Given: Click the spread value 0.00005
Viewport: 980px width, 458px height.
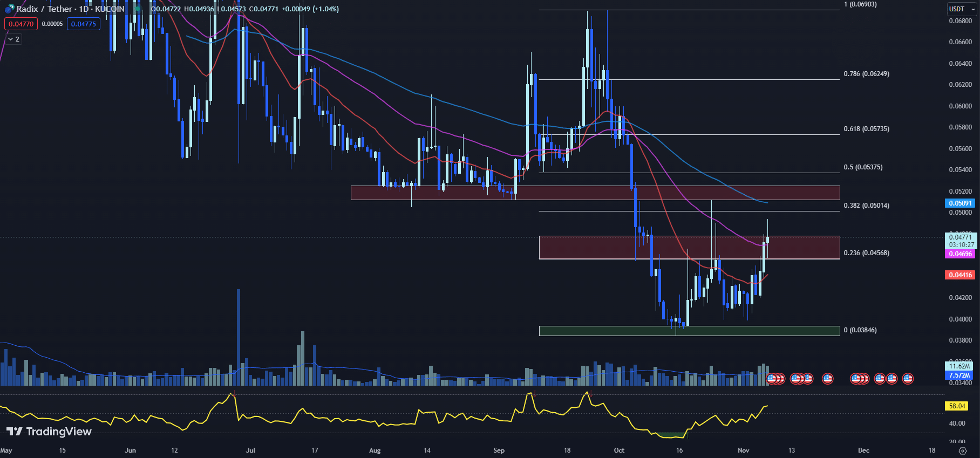Looking at the screenshot, I should [52, 24].
